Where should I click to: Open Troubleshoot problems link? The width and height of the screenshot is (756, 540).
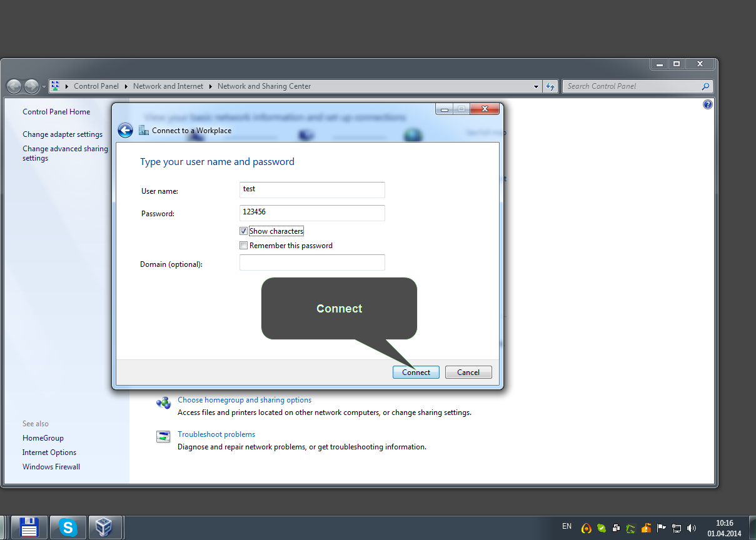coord(216,434)
